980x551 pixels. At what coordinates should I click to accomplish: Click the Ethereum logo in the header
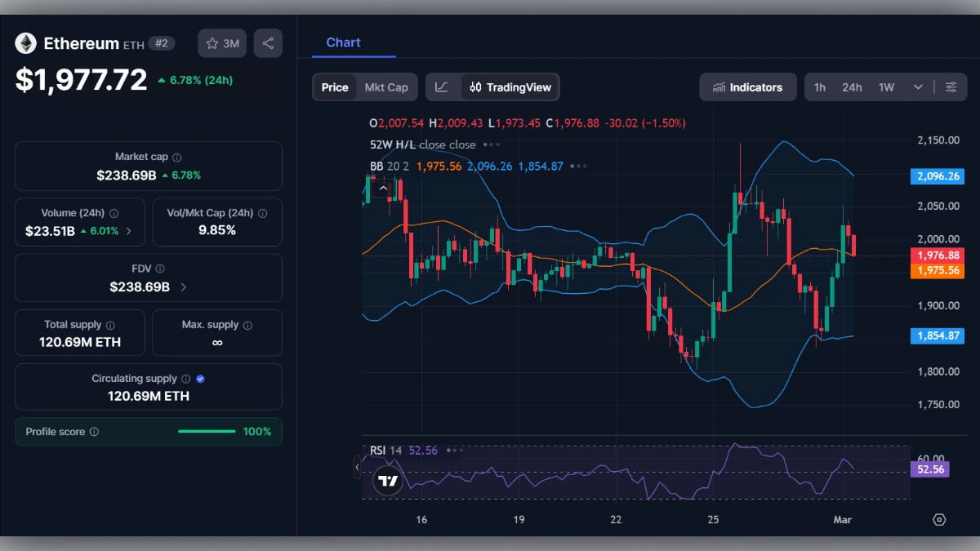click(25, 42)
